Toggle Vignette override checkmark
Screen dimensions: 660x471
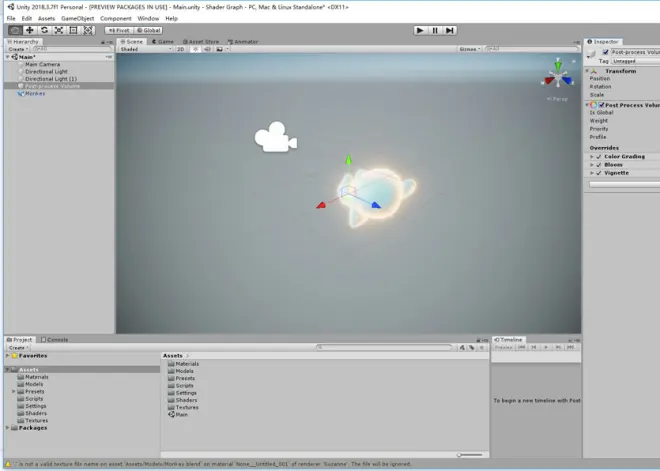[x=599, y=173]
